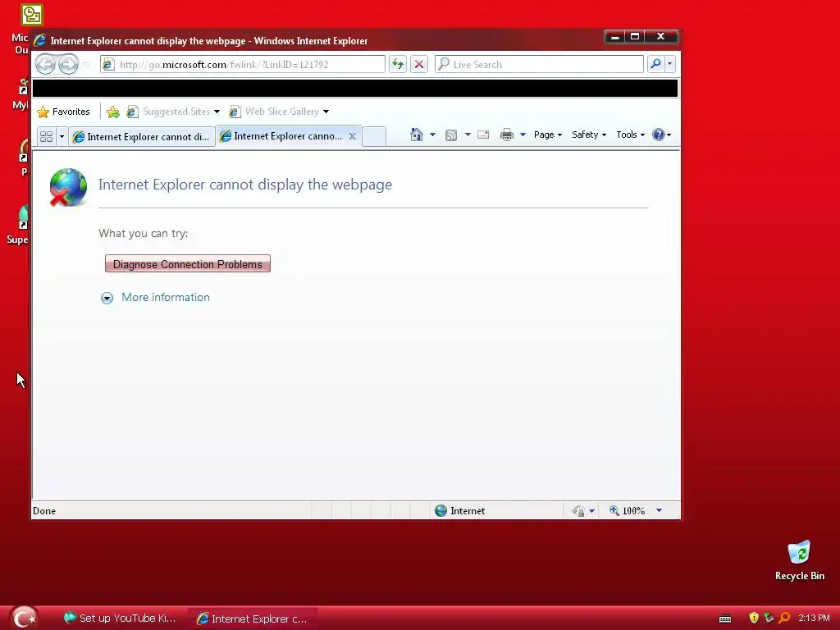Click the address bar URL field
840x630 pixels.
pyautogui.click(x=242, y=64)
